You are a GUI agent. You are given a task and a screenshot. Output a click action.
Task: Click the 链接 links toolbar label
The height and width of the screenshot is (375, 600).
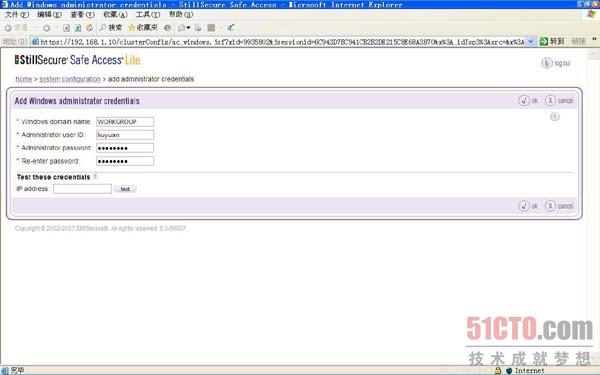click(578, 41)
